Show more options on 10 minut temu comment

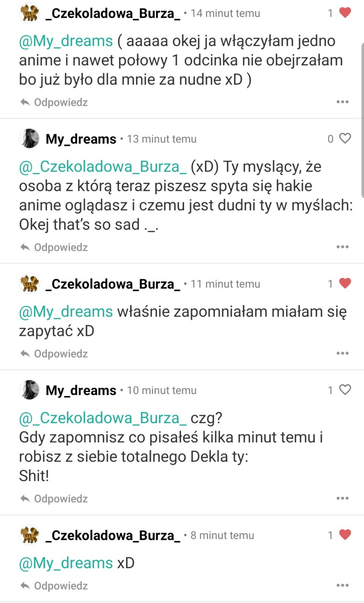pos(342,498)
